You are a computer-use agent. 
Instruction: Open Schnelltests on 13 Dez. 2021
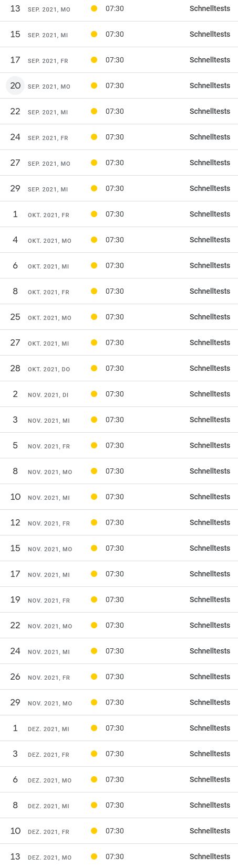[210, 856]
